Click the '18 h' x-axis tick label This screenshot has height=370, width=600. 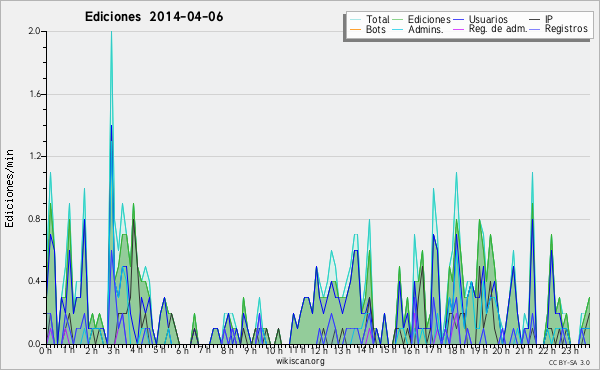click(x=456, y=350)
